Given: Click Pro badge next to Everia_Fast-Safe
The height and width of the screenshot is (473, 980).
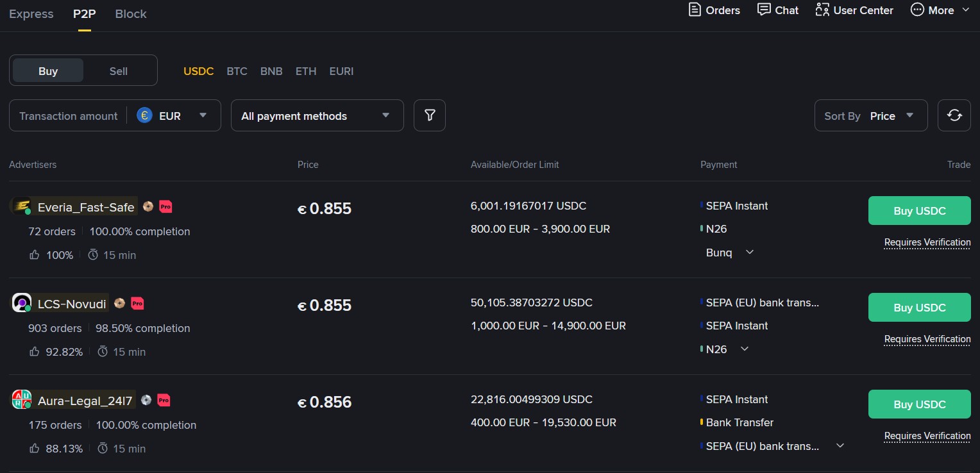Looking at the screenshot, I should (x=165, y=206).
